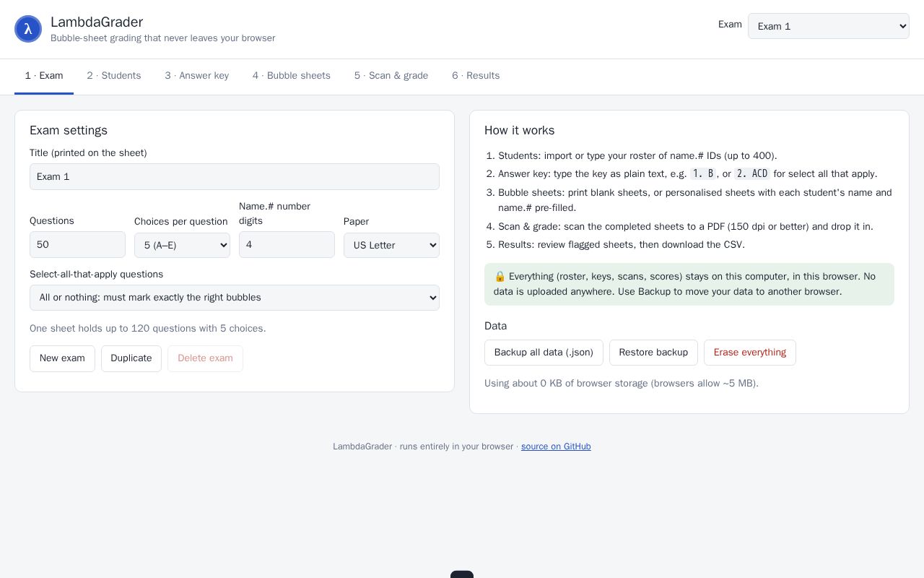Click the "Exam settings" heading

coord(69,131)
